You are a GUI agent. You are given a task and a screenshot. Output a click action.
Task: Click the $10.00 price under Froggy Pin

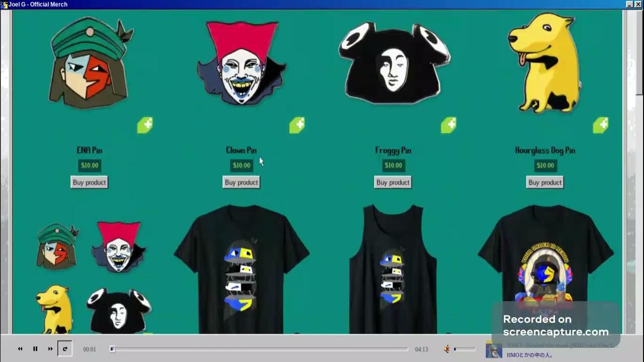(x=393, y=165)
